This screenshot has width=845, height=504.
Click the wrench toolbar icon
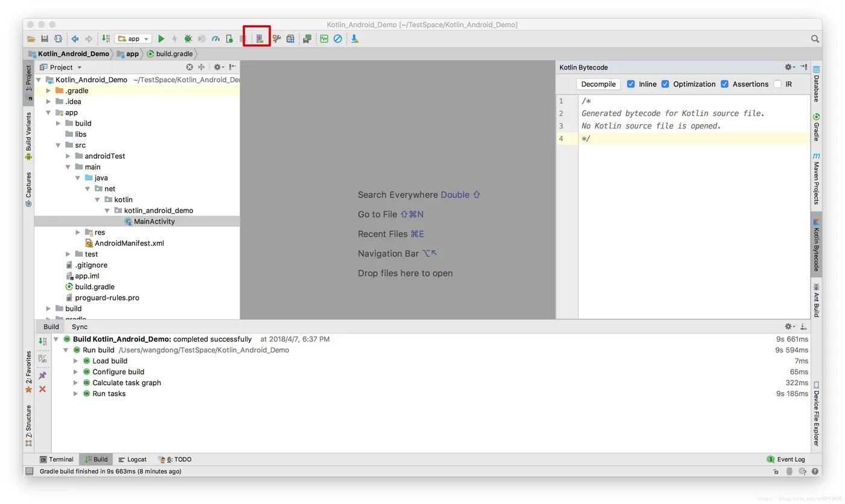coord(276,39)
